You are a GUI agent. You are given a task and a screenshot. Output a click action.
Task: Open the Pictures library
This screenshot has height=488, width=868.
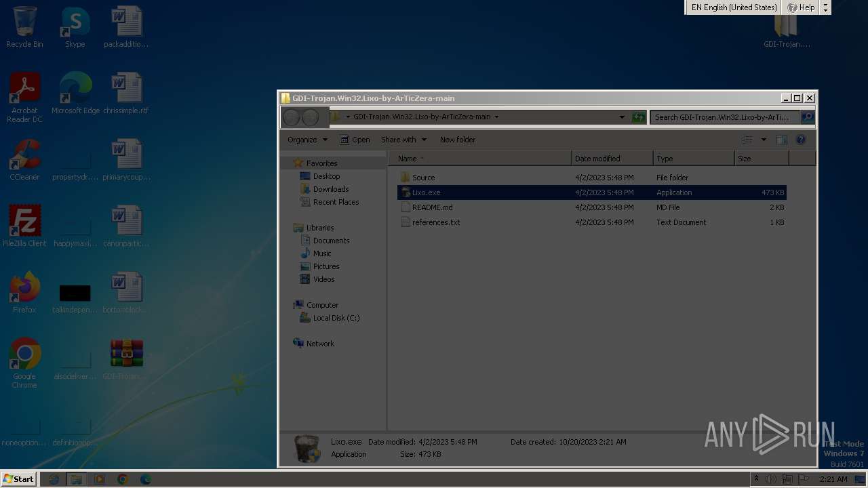[x=326, y=266]
